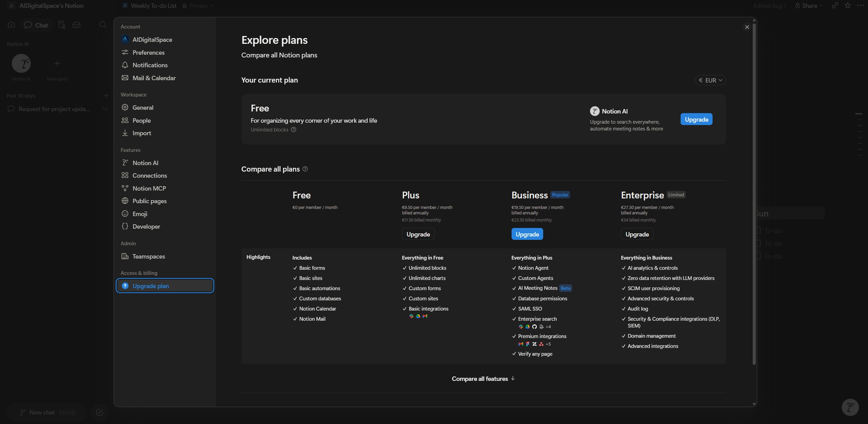Click info icon beside Unlimited blocks
The height and width of the screenshot is (424, 868).
click(x=294, y=129)
